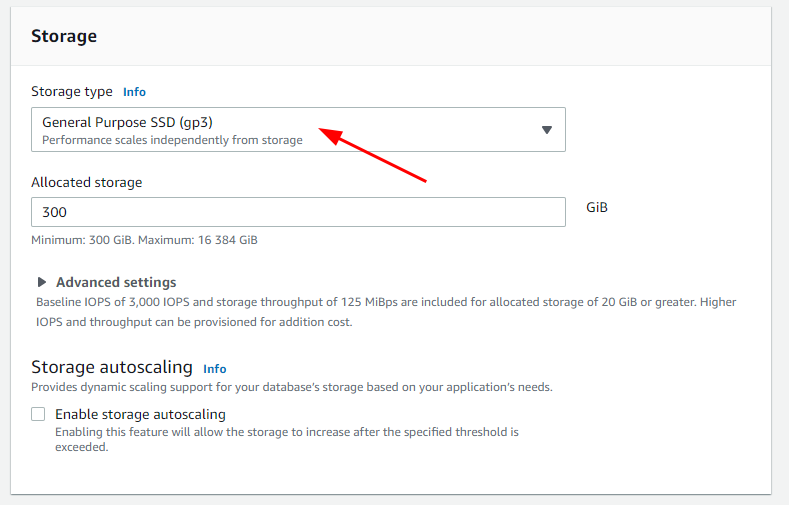Click the dropdown caret in Storage type
This screenshot has height=505, width=789.
tap(547, 130)
